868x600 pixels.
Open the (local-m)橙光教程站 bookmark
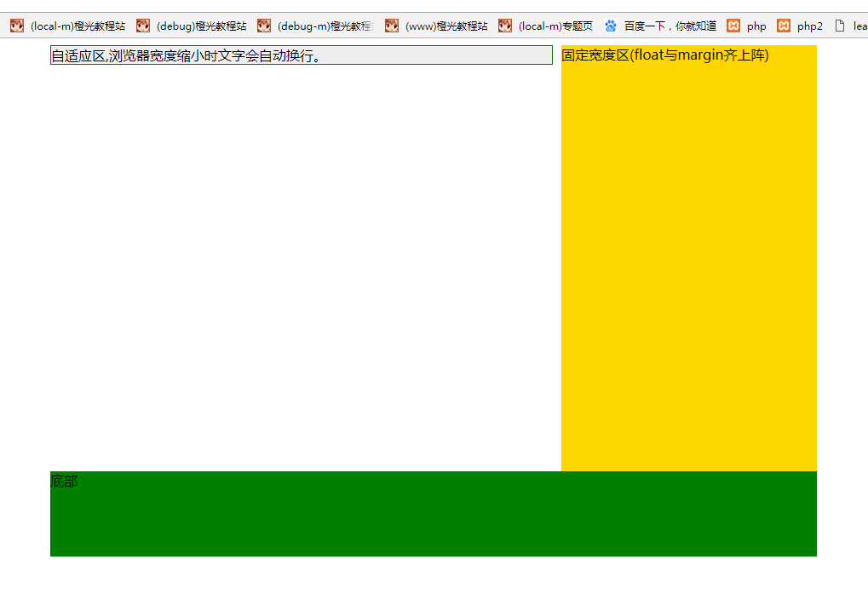pyautogui.click(x=67, y=26)
